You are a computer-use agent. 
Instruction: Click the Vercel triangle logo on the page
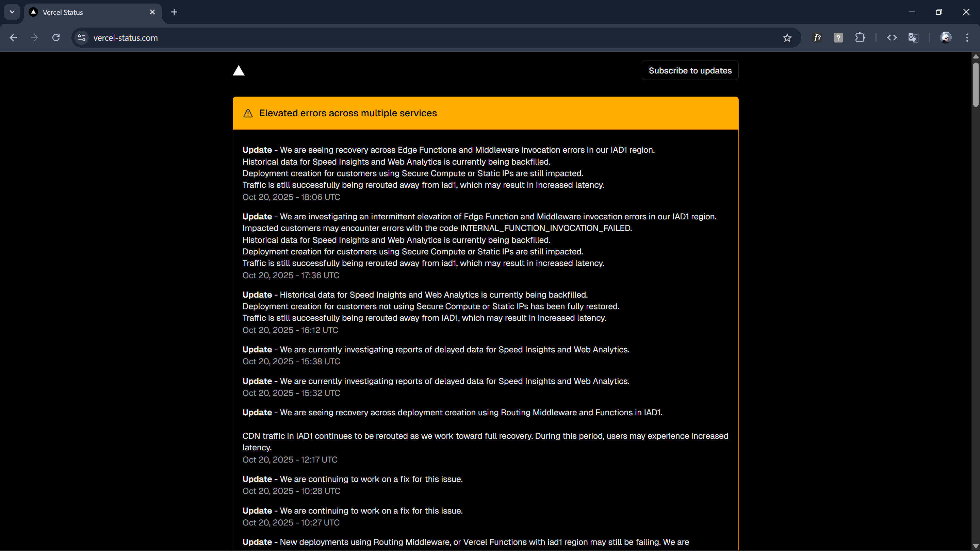click(x=239, y=70)
